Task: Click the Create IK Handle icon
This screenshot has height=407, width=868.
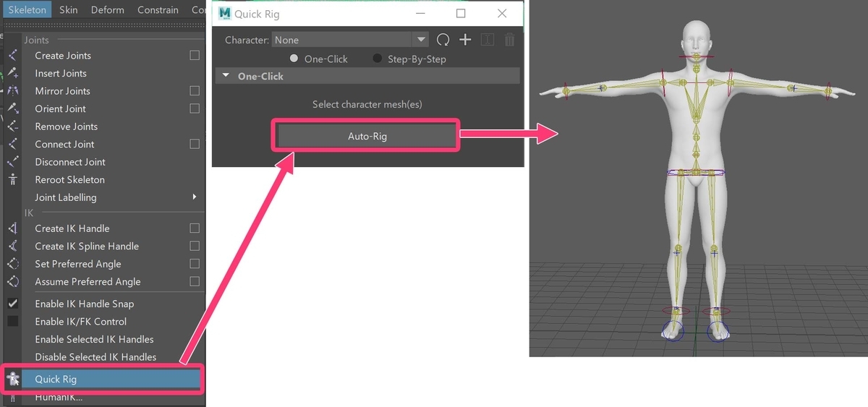Action: pyautogui.click(x=12, y=228)
